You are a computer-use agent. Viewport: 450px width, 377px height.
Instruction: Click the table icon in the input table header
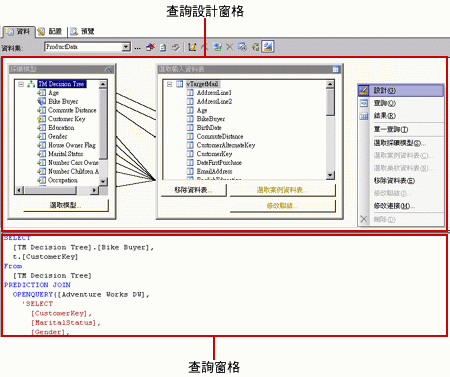(336, 69)
